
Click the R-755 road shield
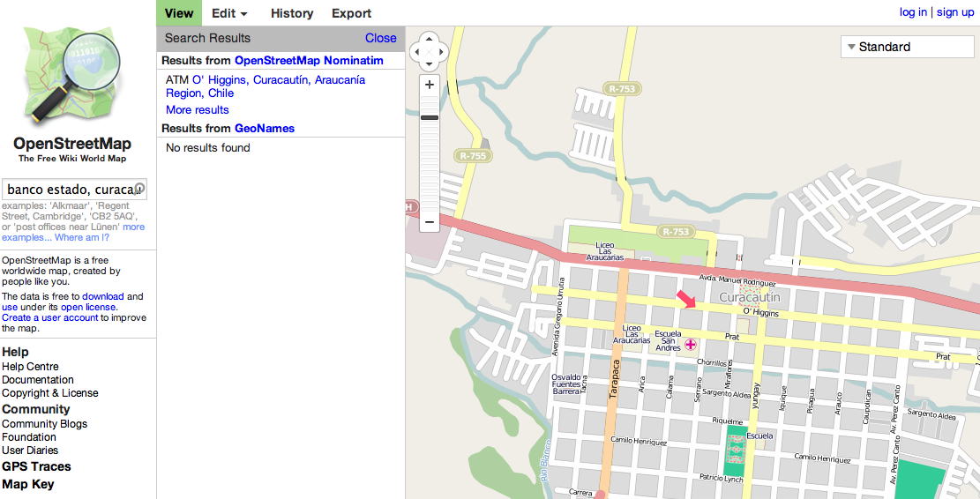[472, 156]
